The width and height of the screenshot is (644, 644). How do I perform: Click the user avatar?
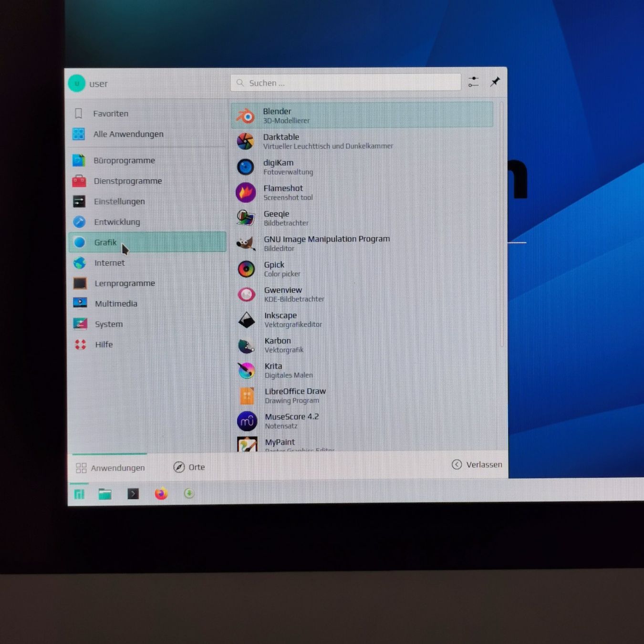pyautogui.click(x=77, y=83)
